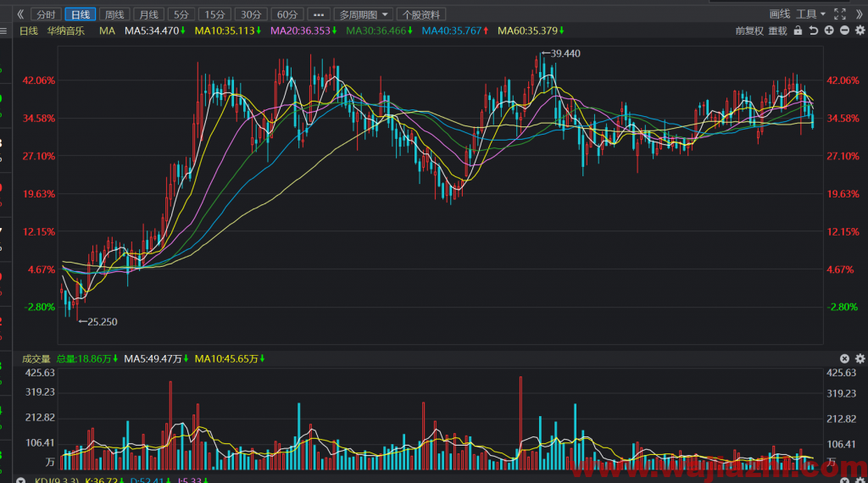
Task: Click the MA indicator label
Action: click(107, 31)
